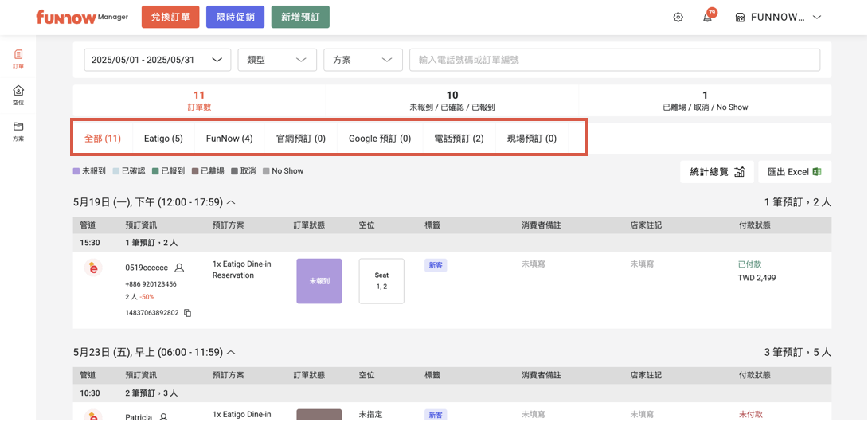Collapse the 5月19日 afternoon section
The width and height of the screenshot is (868, 422).
pos(231,202)
